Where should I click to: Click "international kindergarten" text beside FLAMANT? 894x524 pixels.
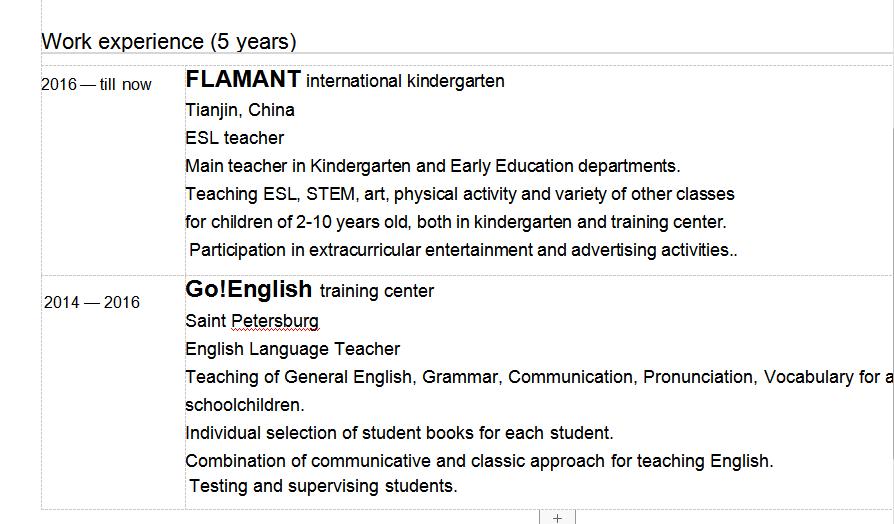tap(405, 81)
